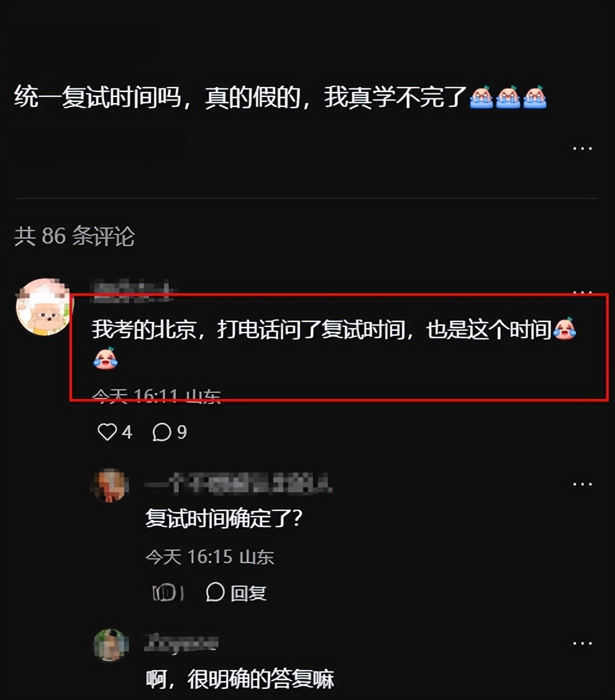Open avatar of '复试时间确定了?' replier
This screenshot has width=615, height=700.
(111, 485)
